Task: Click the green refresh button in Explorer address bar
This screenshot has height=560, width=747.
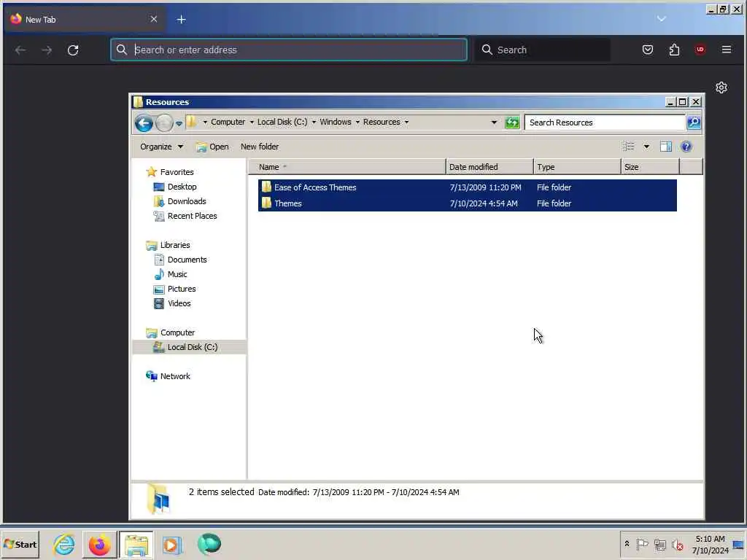Action: click(x=512, y=122)
